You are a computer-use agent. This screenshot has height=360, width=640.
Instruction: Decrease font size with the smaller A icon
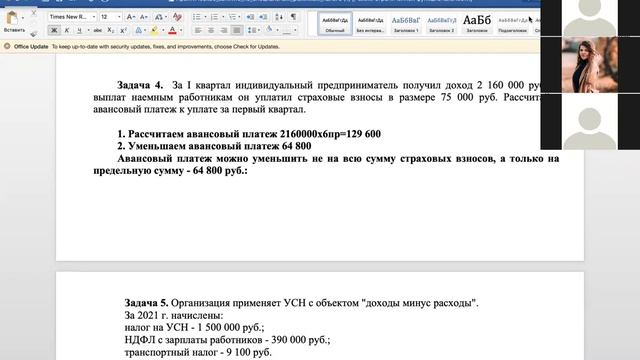[143, 17]
